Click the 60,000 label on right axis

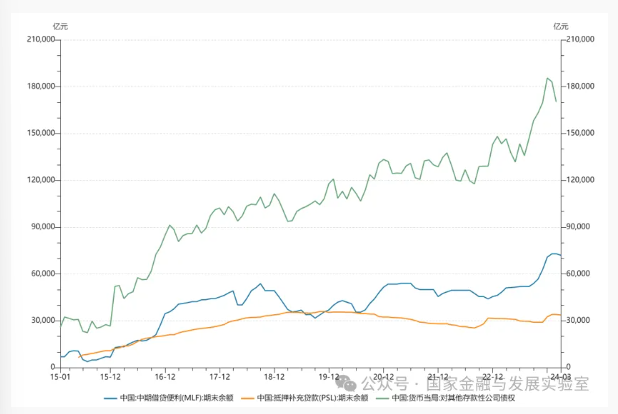pos(578,274)
